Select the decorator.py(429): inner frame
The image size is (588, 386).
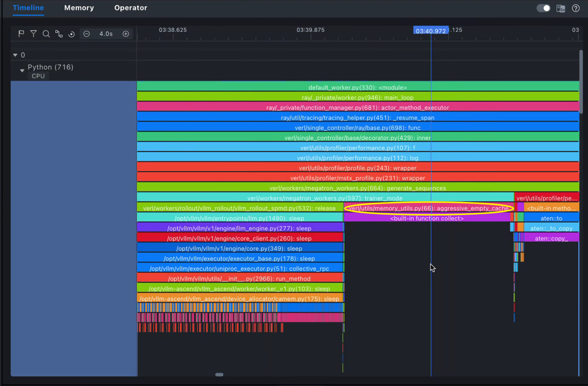pos(358,138)
